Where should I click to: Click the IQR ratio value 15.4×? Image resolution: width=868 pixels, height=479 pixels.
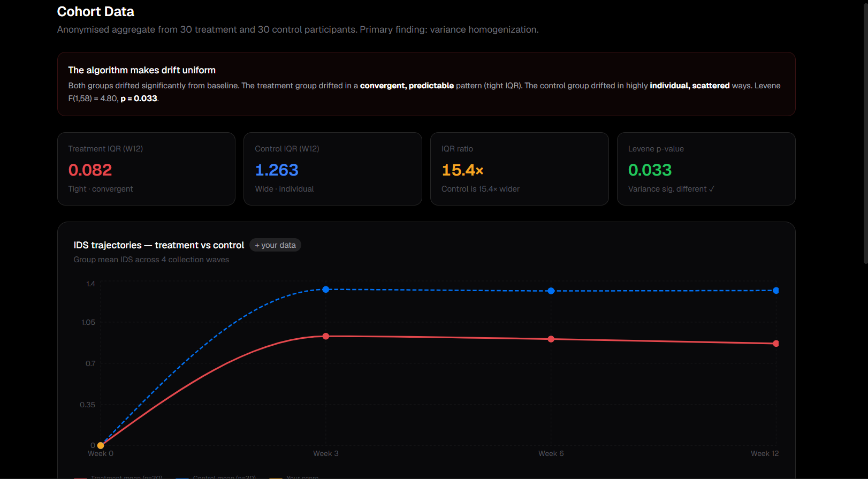pyautogui.click(x=462, y=170)
